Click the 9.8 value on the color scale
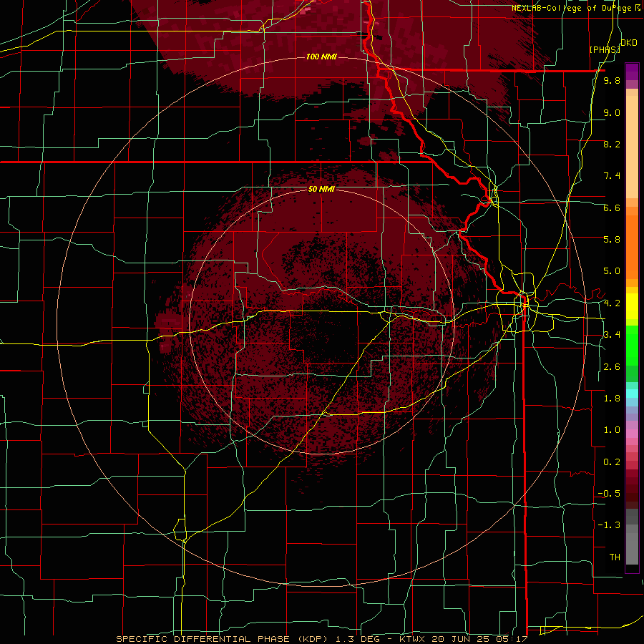644x644 pixels. [x=612, y=81]
